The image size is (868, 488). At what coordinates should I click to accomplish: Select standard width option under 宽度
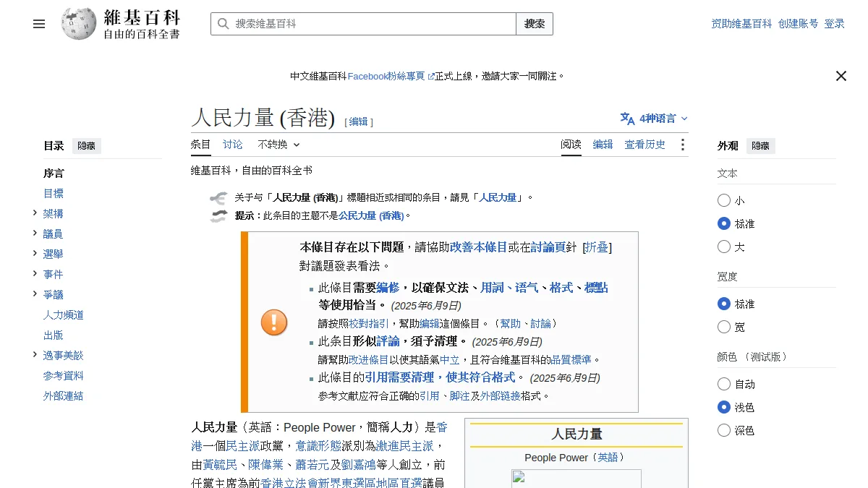point(724,304)
